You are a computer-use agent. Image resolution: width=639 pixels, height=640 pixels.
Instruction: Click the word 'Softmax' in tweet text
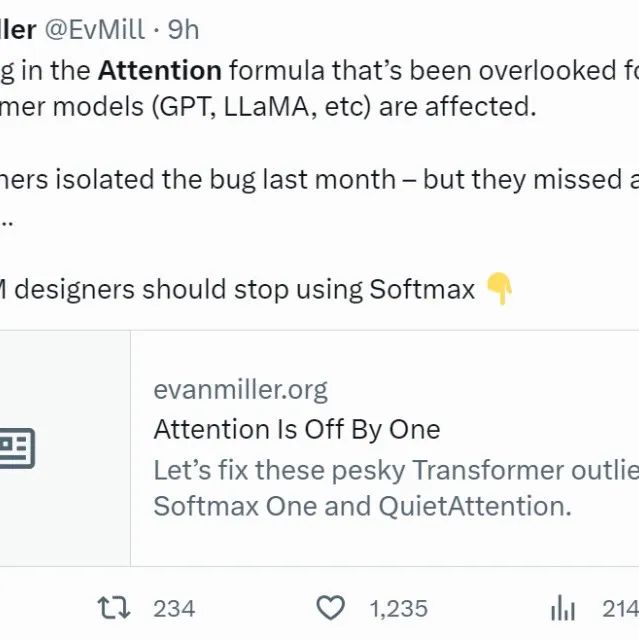422,290
